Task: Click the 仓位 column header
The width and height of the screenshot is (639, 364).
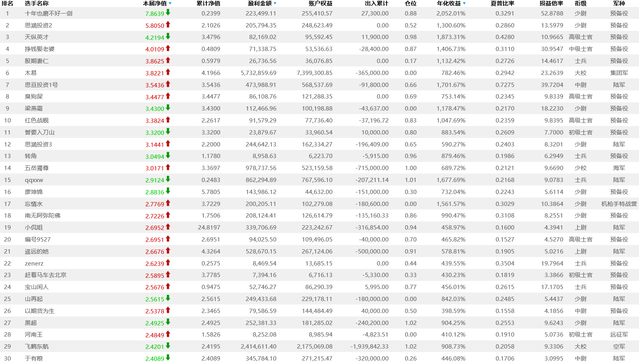Action: (x=411, y=3)
